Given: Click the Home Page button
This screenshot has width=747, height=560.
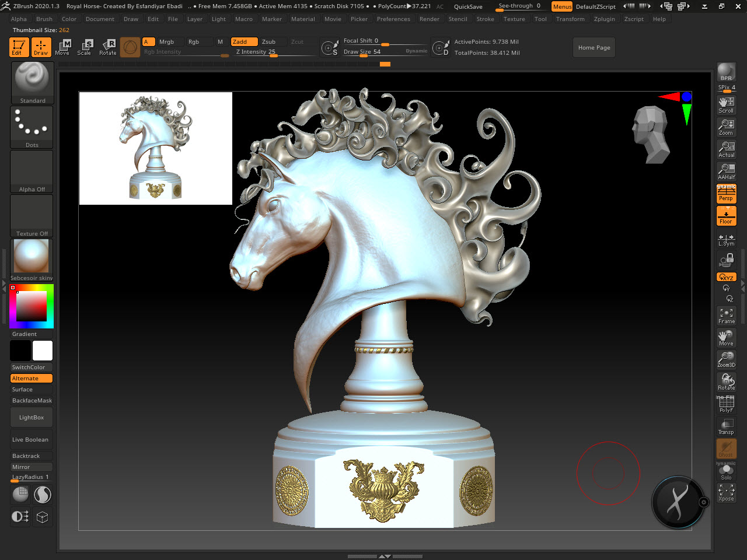Looking at the screenshot, I should click(x=594, y=48).
